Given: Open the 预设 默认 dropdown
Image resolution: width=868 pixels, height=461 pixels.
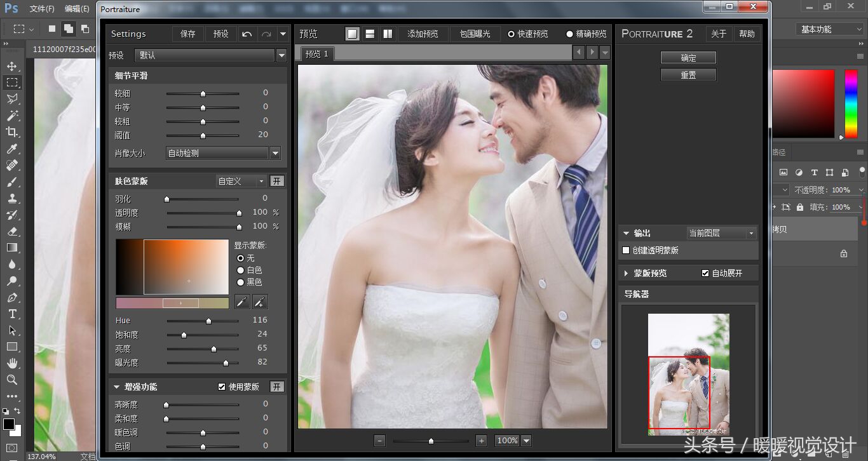Looking at the screenshot, I should (281, 56).
